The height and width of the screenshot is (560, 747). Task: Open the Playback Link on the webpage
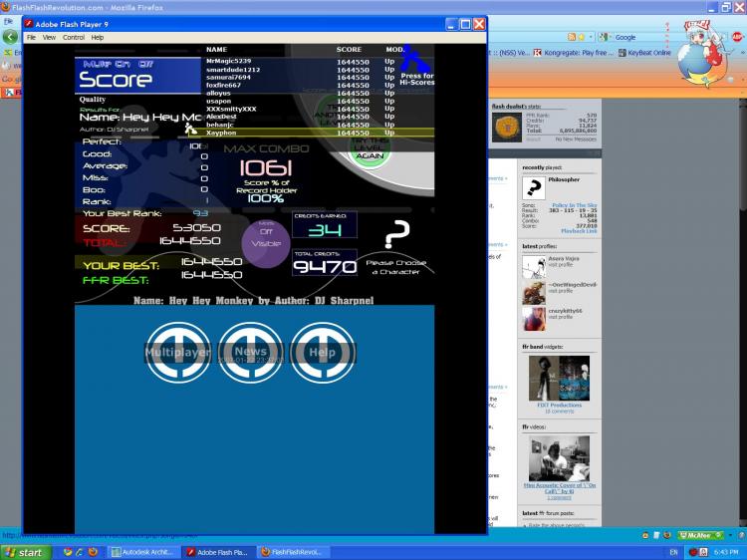pos(579,231)
